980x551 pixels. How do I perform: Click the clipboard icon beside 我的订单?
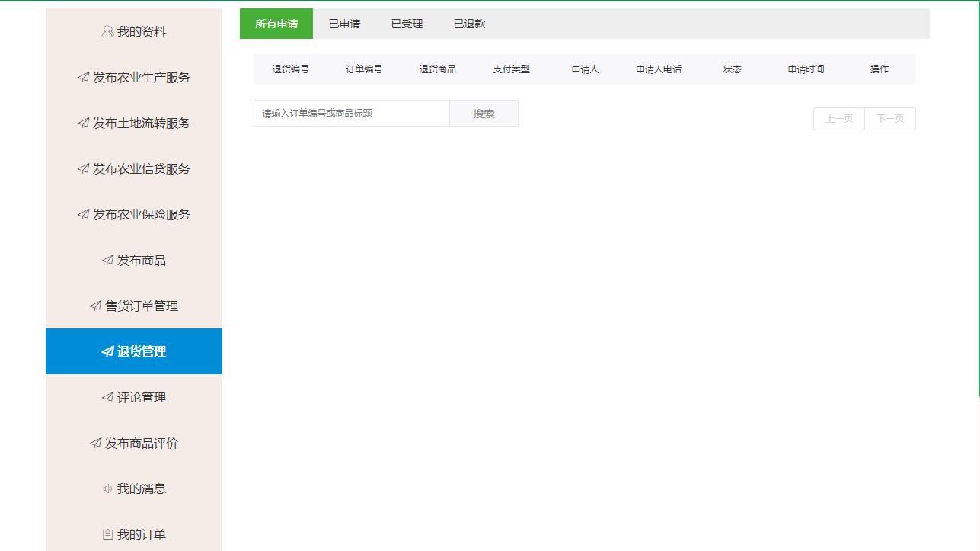tap(107, 535)
